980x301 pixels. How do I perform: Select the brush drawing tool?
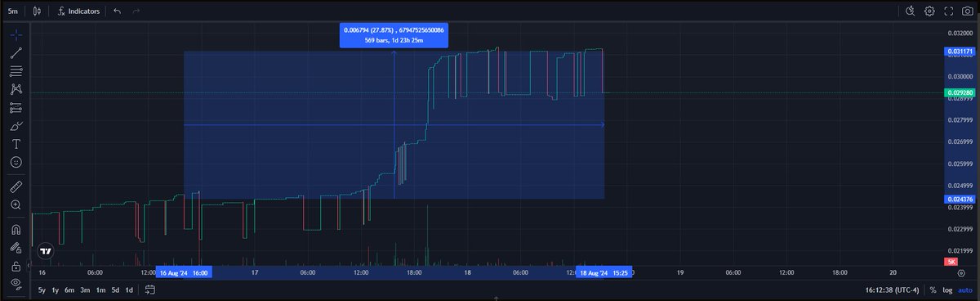pos(16,126)
